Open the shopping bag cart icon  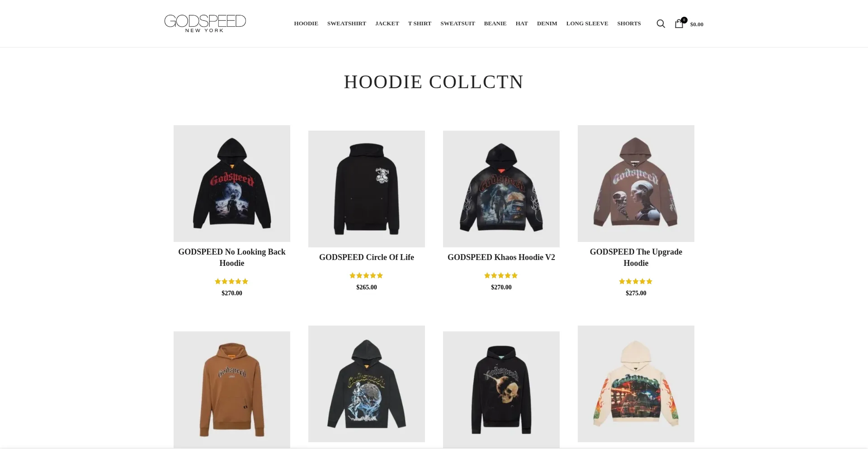[x=679, y=24]
